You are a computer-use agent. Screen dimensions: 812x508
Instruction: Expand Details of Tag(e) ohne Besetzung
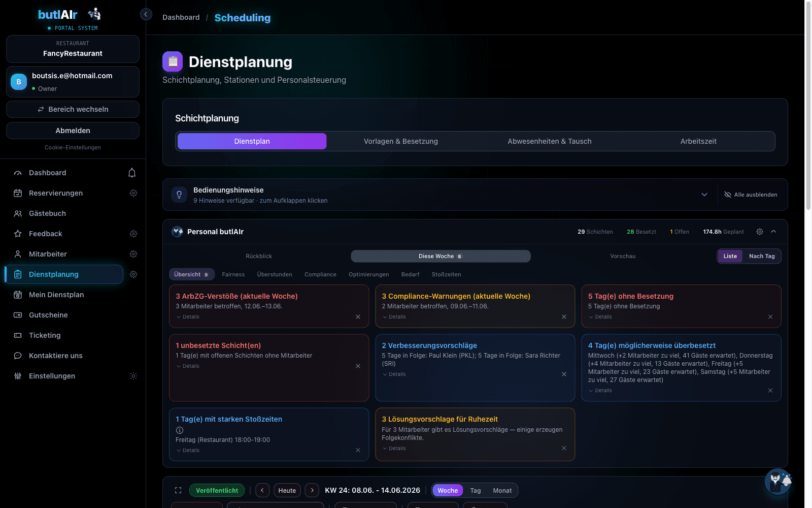click(x=600, y=317)
